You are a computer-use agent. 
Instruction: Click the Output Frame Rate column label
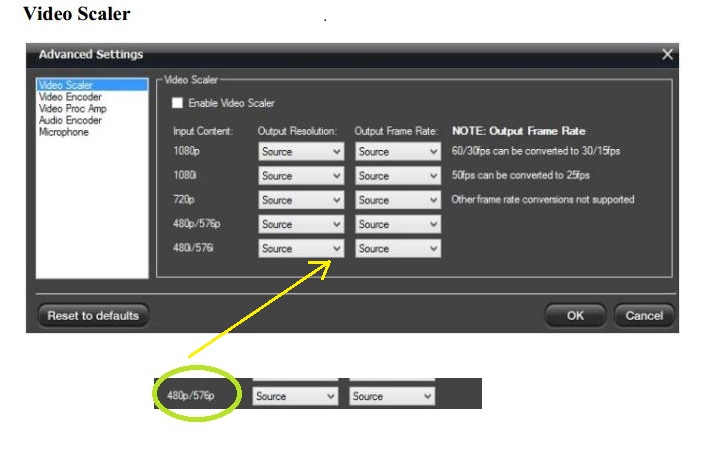click(396, 131)
